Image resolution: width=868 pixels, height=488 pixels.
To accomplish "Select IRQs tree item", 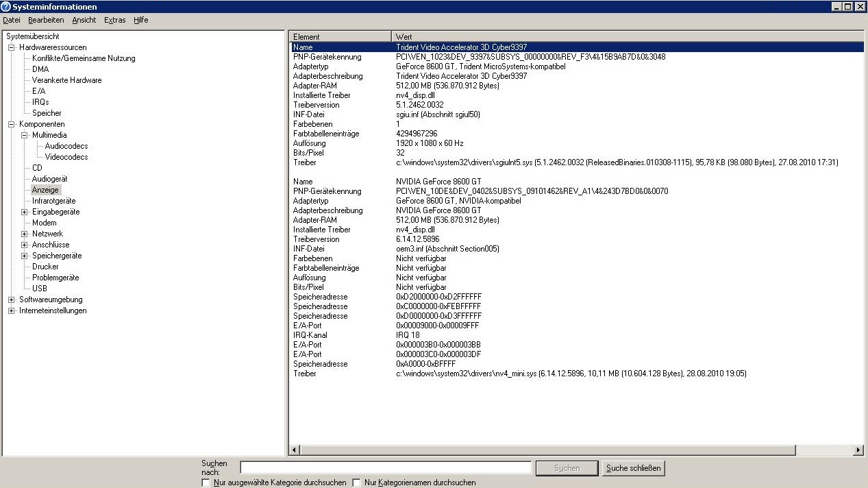I will [x=40, y=102].
